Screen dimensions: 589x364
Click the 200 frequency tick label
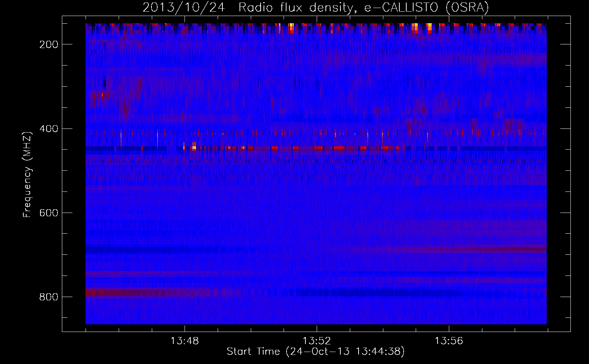48,44
